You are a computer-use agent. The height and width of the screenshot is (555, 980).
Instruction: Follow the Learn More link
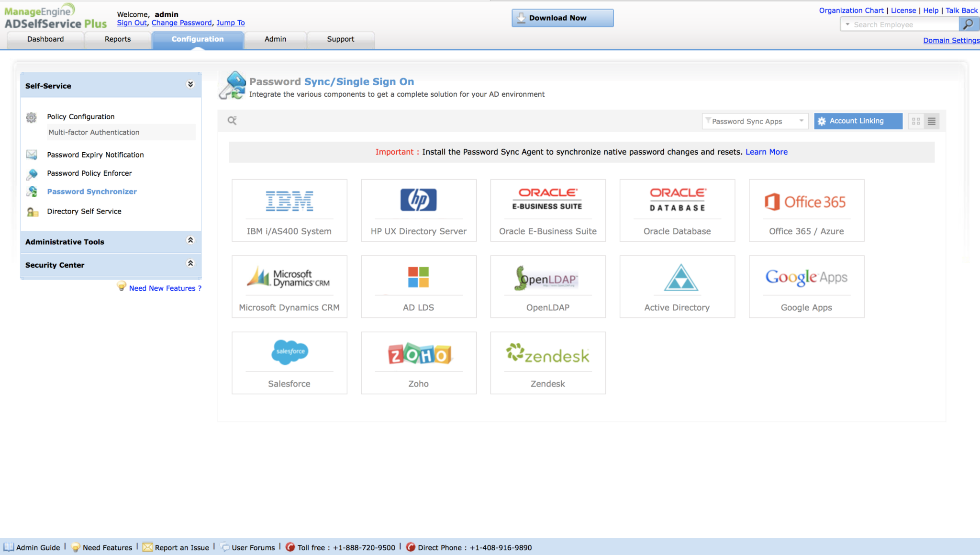(766, 152)
